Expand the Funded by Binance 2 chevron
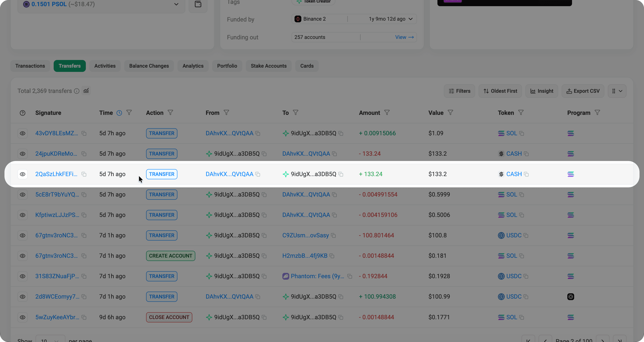Image resolution: width=644 pixels, height=342 pixels. pos(411,19)
